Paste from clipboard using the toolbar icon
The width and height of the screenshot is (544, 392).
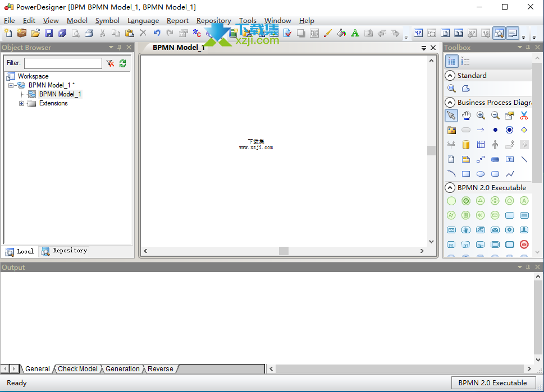[x=130, y=33]
